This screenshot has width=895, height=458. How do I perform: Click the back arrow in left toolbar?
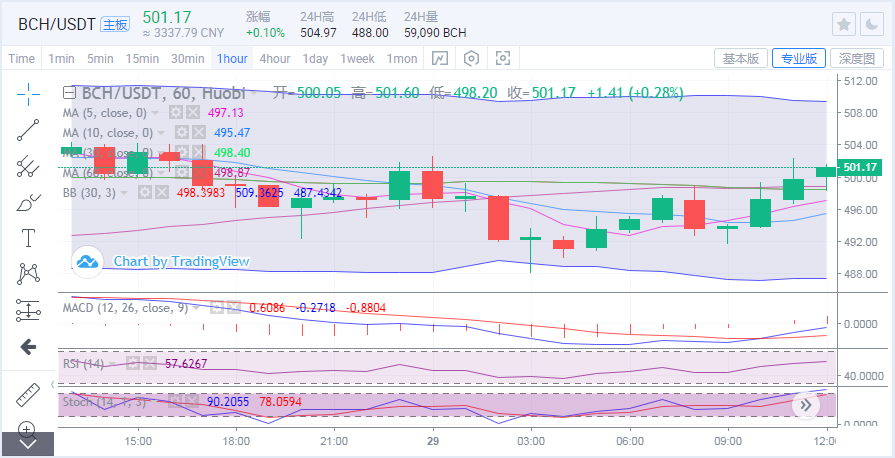[27, 347]
